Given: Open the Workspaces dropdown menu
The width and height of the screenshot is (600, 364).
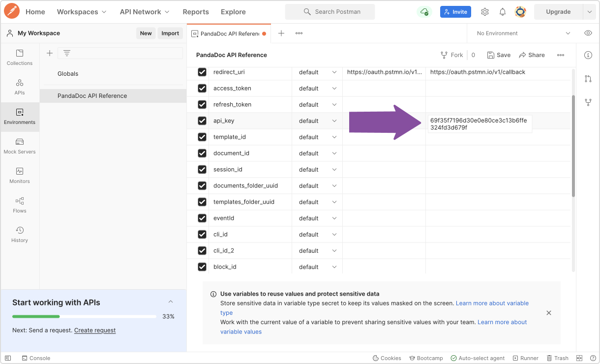Looking at the screenshot, I should pyautogui.click(x=82, y=12).
